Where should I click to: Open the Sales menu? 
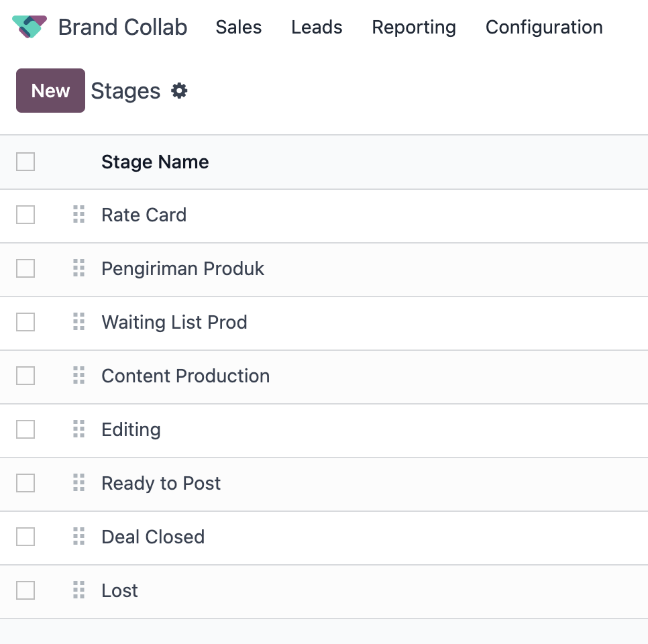tap(238, 28)
